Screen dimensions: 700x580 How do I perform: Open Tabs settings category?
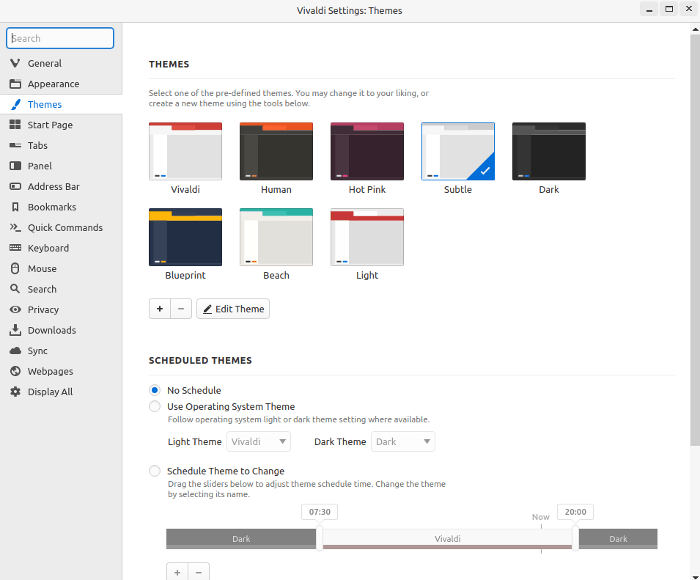coord(61,145)
